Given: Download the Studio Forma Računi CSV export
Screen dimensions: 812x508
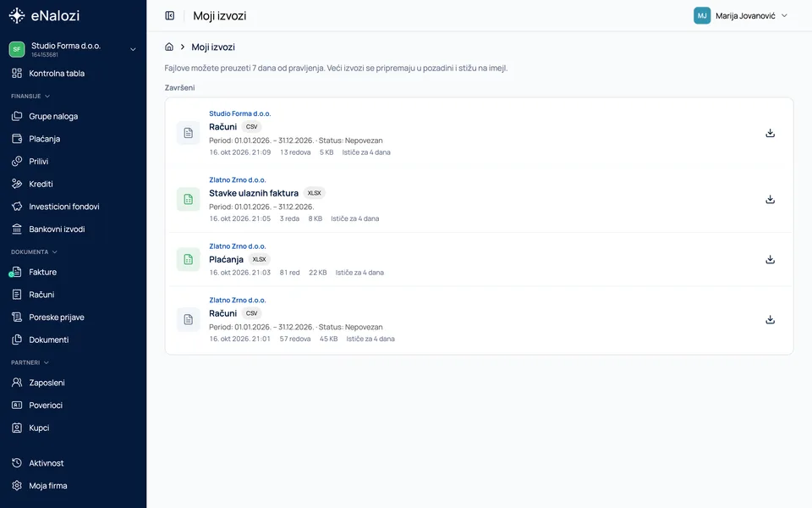Looking at the screenshot, I should click(x=770, y=133).
